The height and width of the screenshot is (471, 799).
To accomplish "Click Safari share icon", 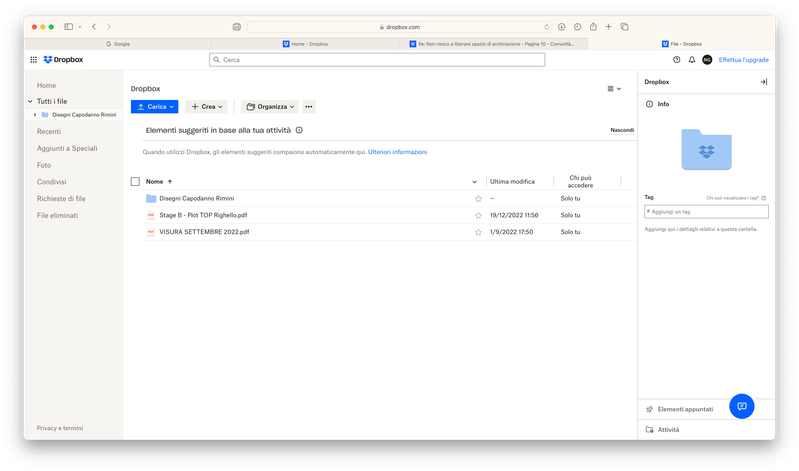I will click(593, 27).
